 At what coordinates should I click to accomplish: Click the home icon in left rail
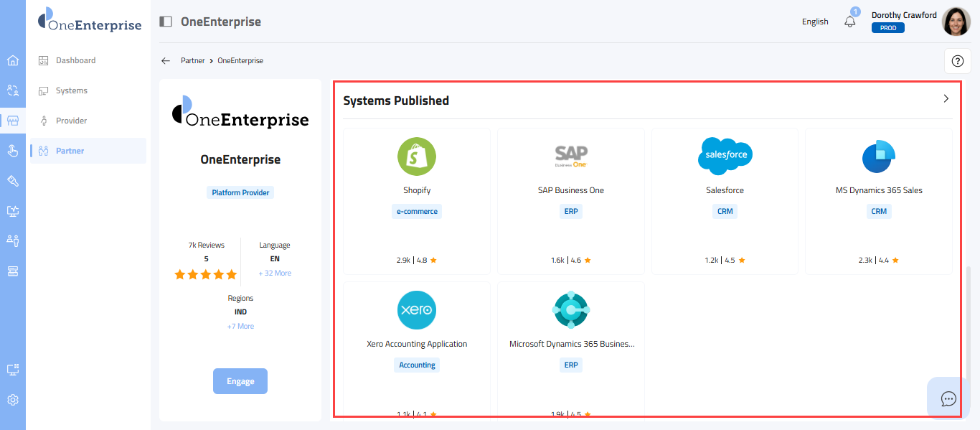click(x=12, y=60)
